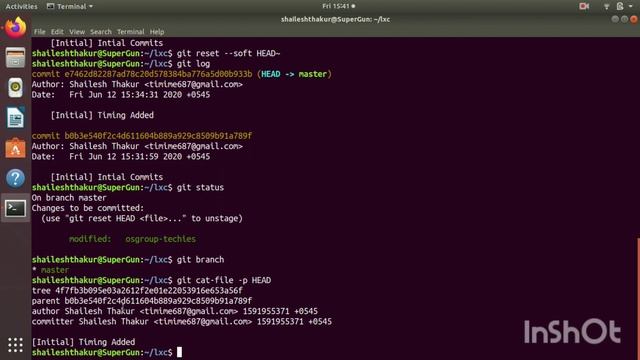The image size is (640, 360).
Task: Open the View menu
Action: coord(77,32)
